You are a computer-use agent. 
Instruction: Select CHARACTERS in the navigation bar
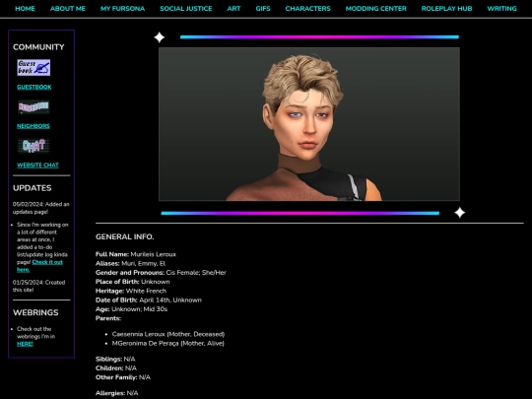[x=307, y=9]
